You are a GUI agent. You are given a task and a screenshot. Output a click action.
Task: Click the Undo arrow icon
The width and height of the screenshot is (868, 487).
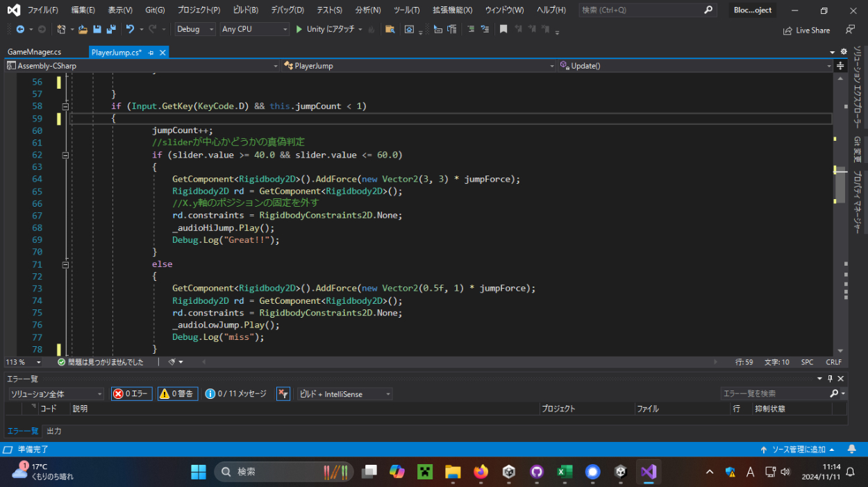[130, 29]
